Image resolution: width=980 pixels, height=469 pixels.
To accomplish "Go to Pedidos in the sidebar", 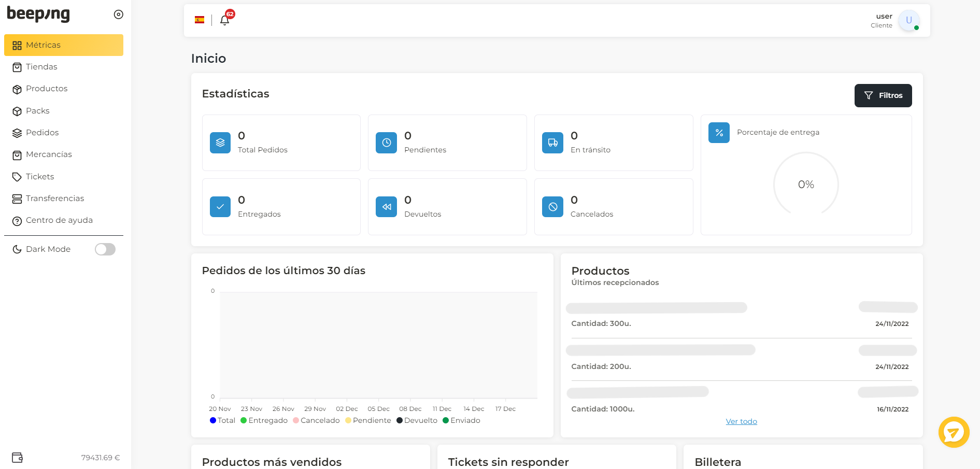I will point(42,133).
